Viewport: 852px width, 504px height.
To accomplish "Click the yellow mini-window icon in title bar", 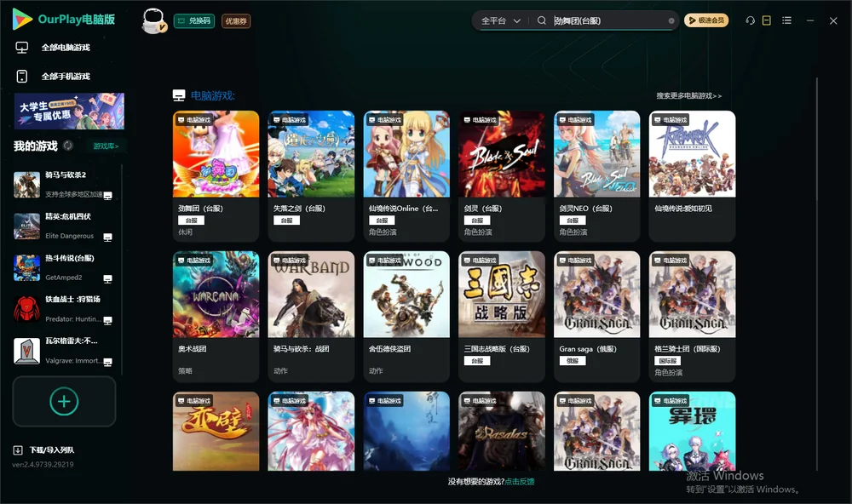I will coord(767,20).
